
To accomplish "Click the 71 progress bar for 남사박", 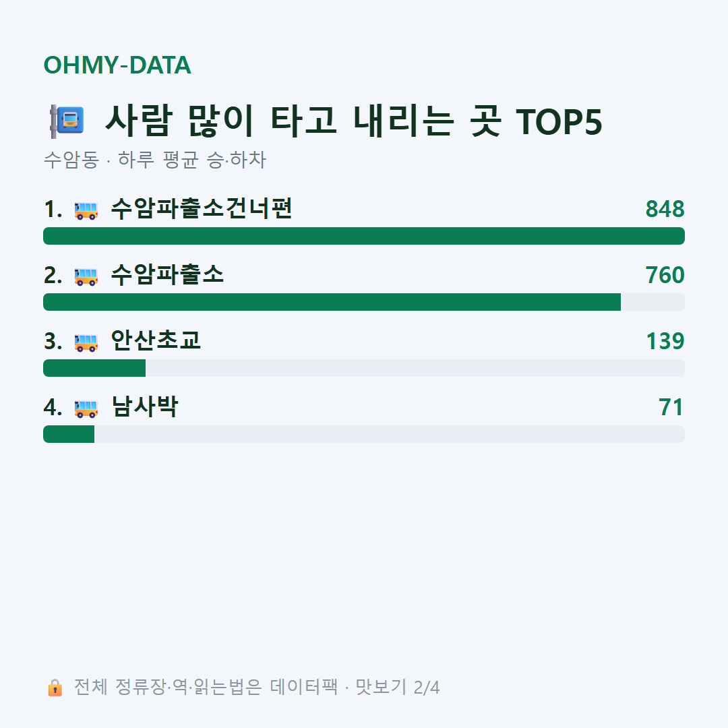I will (364, 433).
